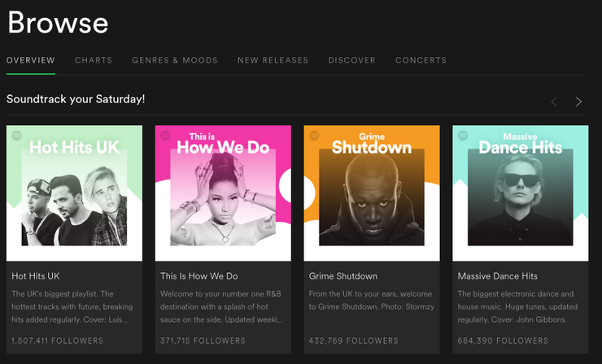
Task: Click the This Is How We Do title
Action: point(198,276)
